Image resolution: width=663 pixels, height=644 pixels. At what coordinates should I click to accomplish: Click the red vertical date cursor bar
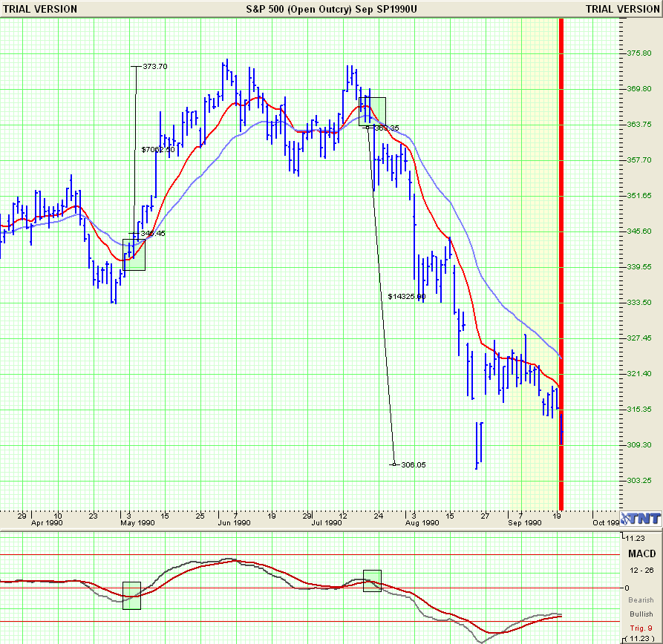[x=561, y=265]
